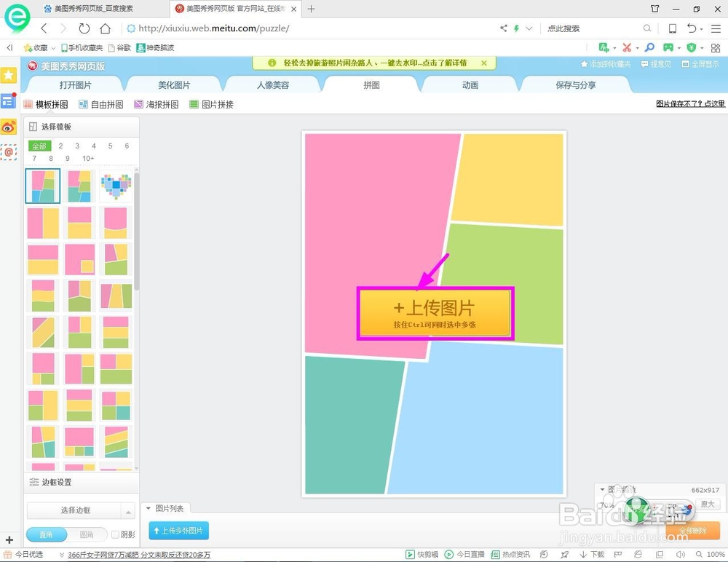
Task: Click the green game controller icon
Action: tap(668, 47)
